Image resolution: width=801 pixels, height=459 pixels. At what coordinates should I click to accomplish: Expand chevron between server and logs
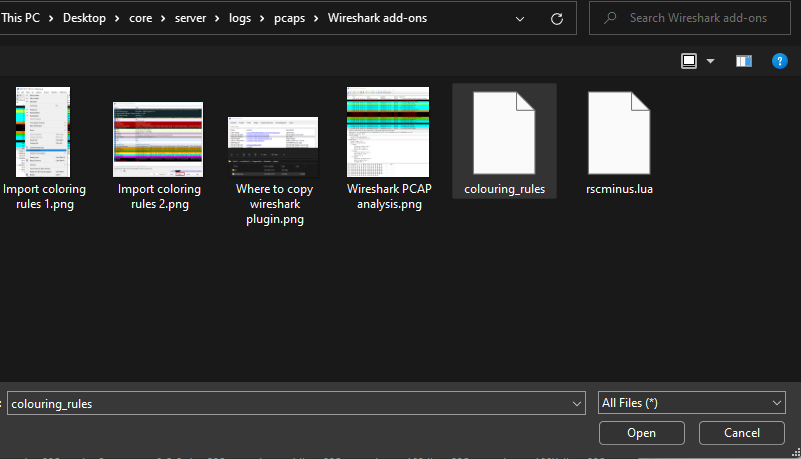point(217,19)
